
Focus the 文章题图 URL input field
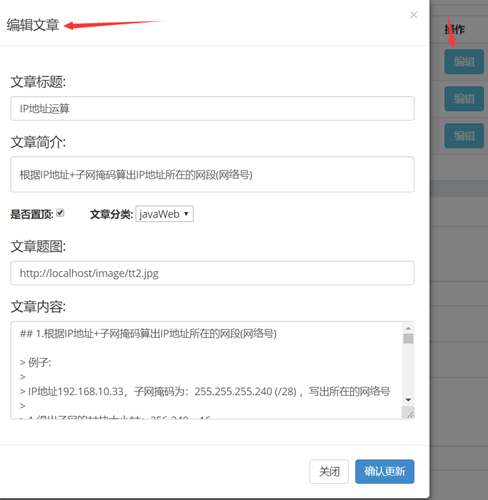pos(212,273)
